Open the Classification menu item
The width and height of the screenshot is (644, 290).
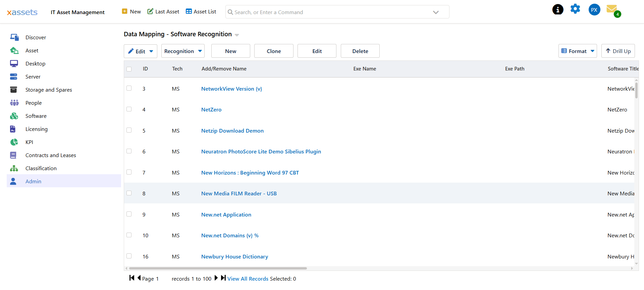click(41, 168)
